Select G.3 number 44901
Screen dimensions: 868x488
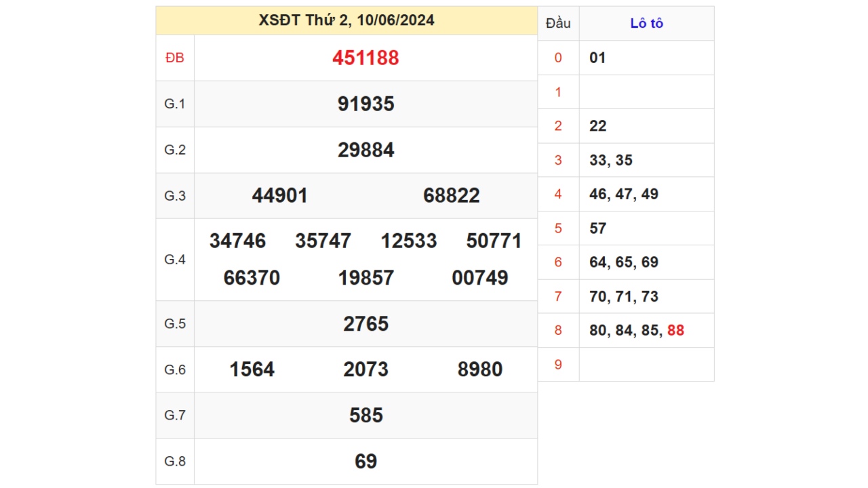click(280, 196)
